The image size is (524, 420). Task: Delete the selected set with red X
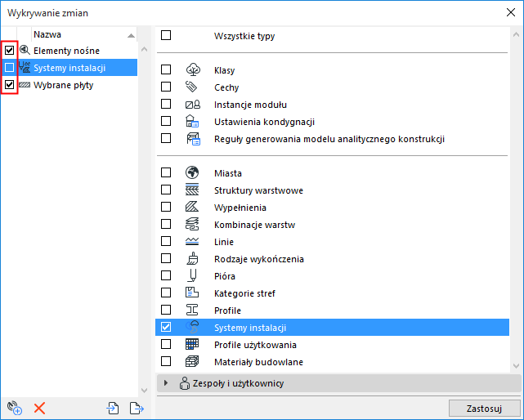39,408
